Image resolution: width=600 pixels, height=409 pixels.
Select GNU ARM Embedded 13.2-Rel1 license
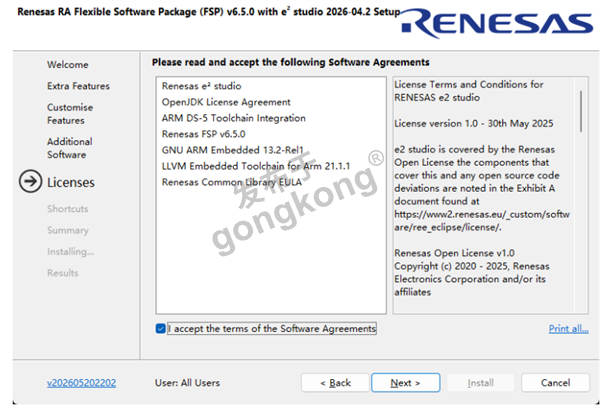click(232, 150)
